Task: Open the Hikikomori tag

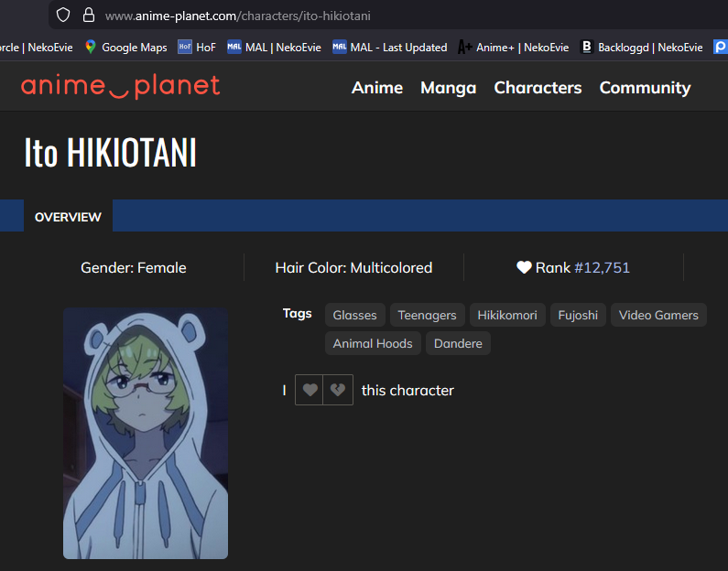Action: tap(507, 315)
